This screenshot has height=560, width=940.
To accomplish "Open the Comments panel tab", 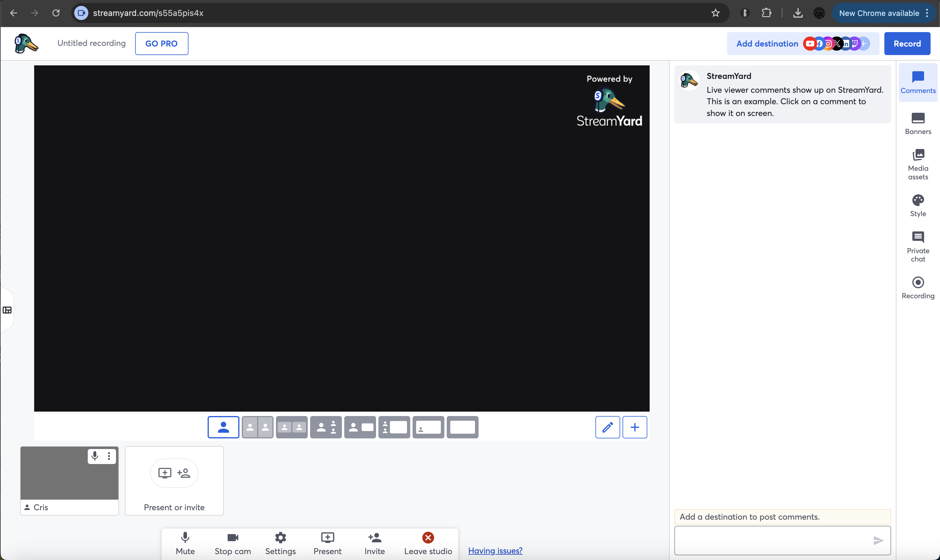I will pyautogui.click(x=918, y=82).
